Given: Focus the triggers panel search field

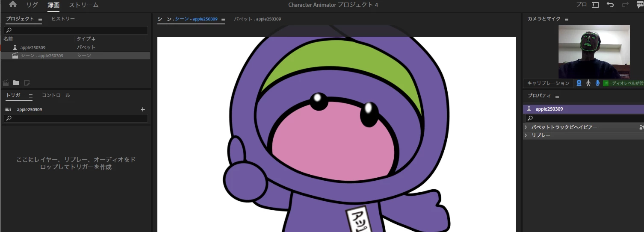Looking at the screenshot, I should click(x=76, y=118).
